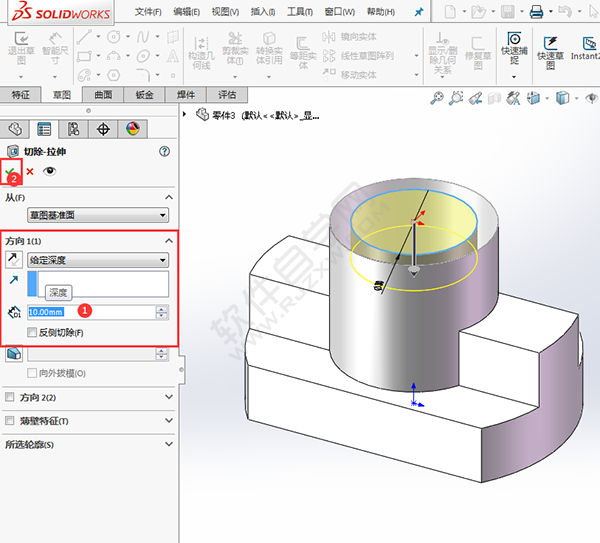This screenshot has height=543, width=600.
Task: Collapse the From (从) section
Action: pyautogui.click(x=169, y=197)
